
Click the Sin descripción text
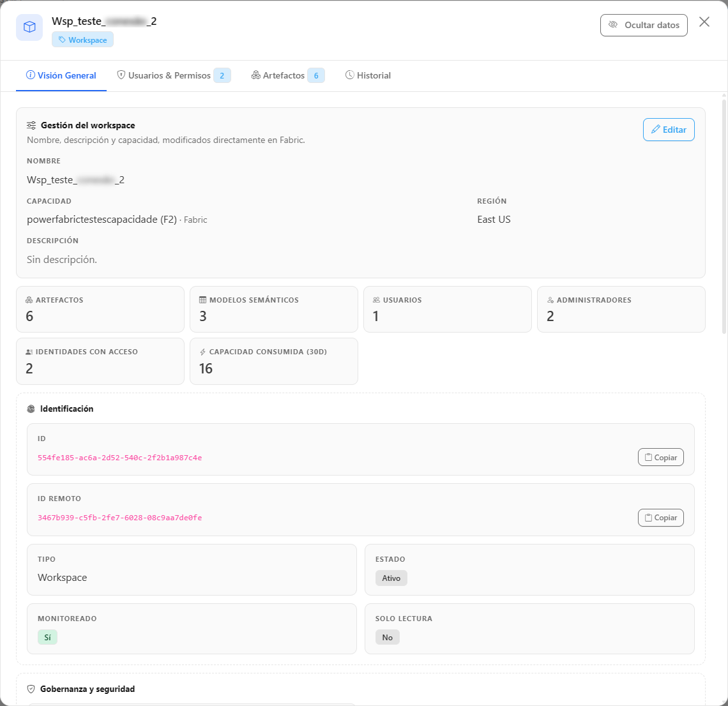click(x=62, y=259)
